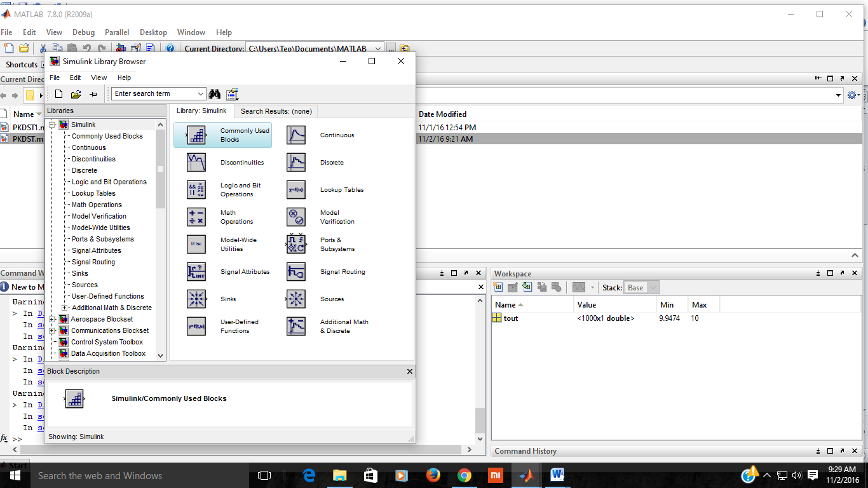Switch to the Search Results tab
Viewport: 868px width, 488px height.
[276, 111]
